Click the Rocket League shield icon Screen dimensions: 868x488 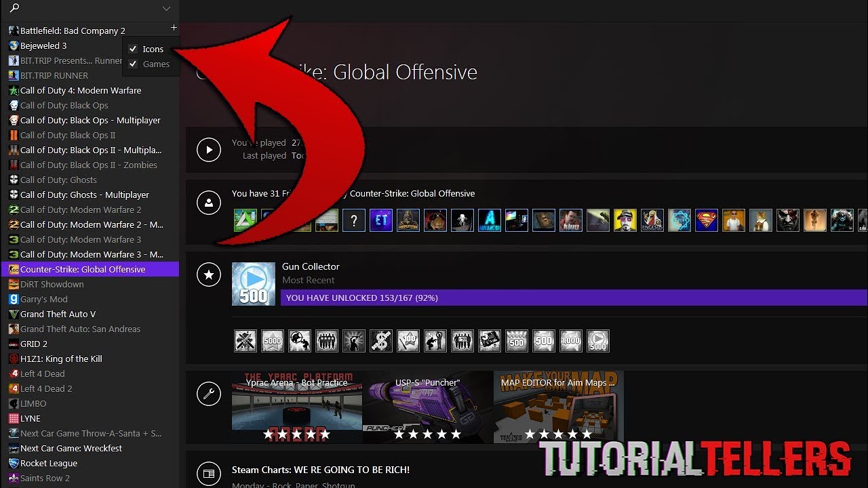(14, 463)
